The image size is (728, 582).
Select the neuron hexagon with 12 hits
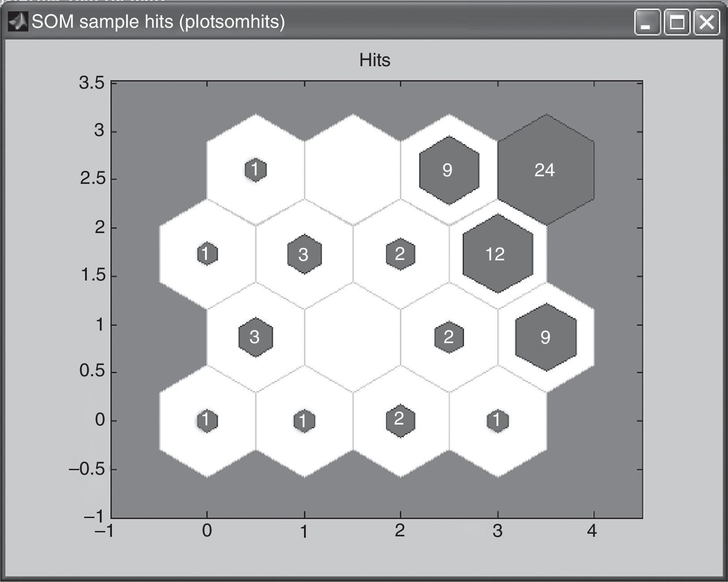coord(497,254)
